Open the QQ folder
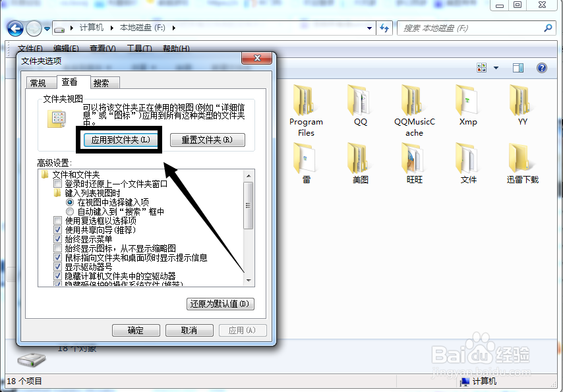Image resolution: width=563 pixels, height=392 pixels. point(360,105)
